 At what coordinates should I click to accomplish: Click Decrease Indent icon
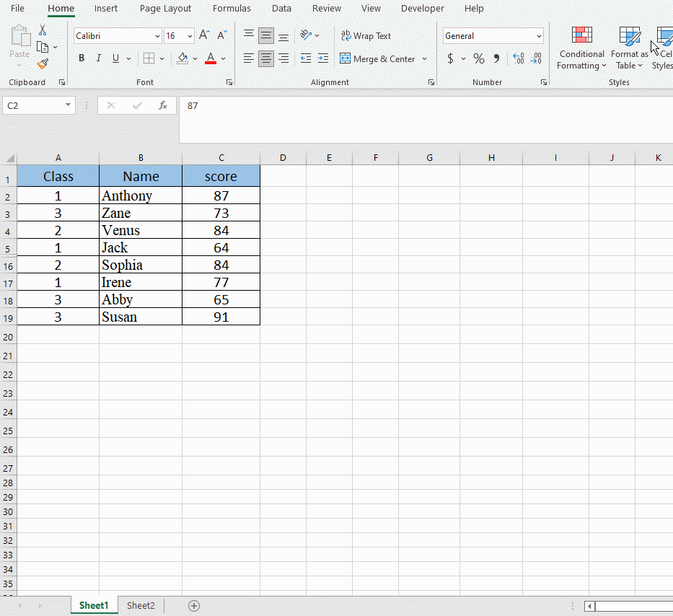[x=306, y=58]
